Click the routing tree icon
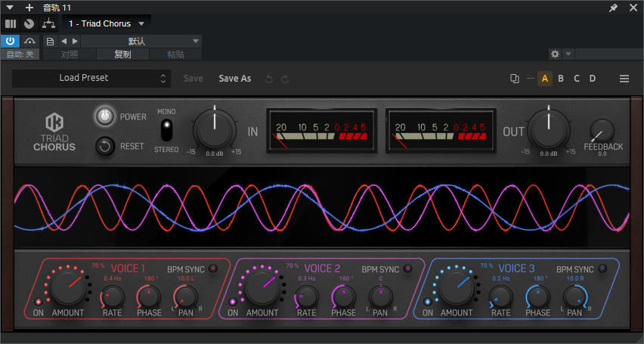Viewport: 644px width, 344px height. 48,23
